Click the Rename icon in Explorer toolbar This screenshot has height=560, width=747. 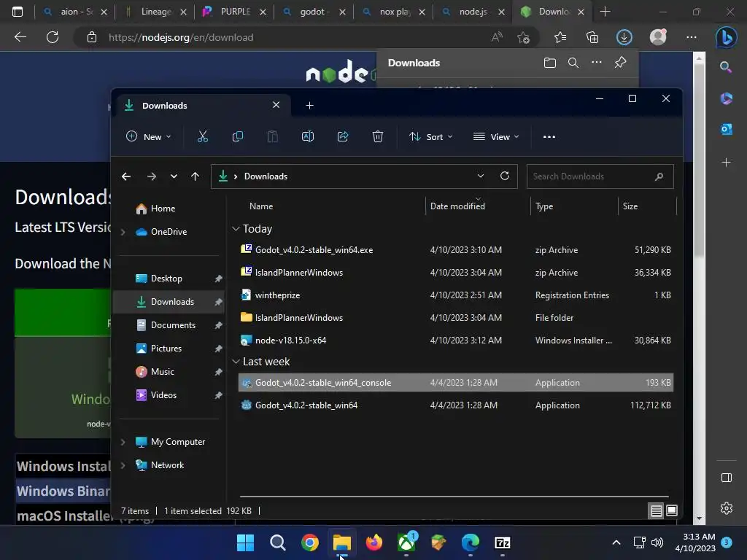[308, 136]
